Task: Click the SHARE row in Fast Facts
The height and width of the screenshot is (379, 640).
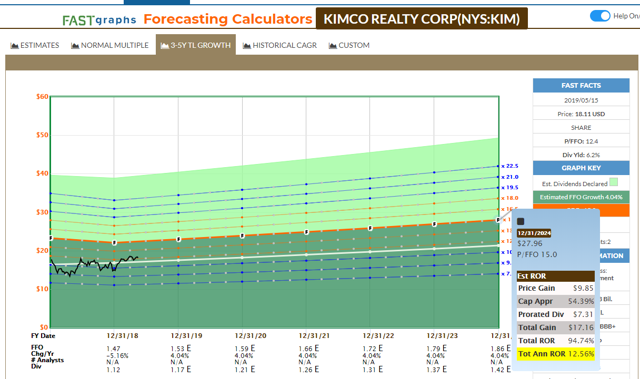Action: point(581,128)
